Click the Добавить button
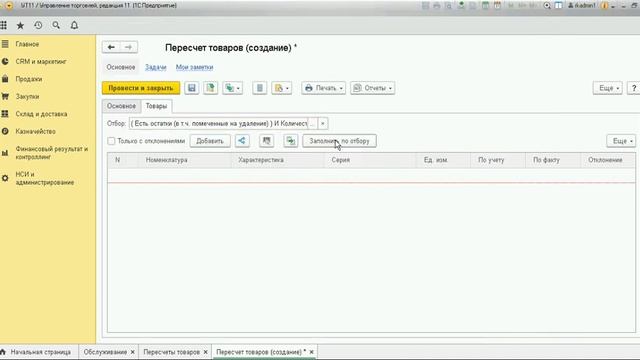The image size is (640, 360). (x=210, y=141)
